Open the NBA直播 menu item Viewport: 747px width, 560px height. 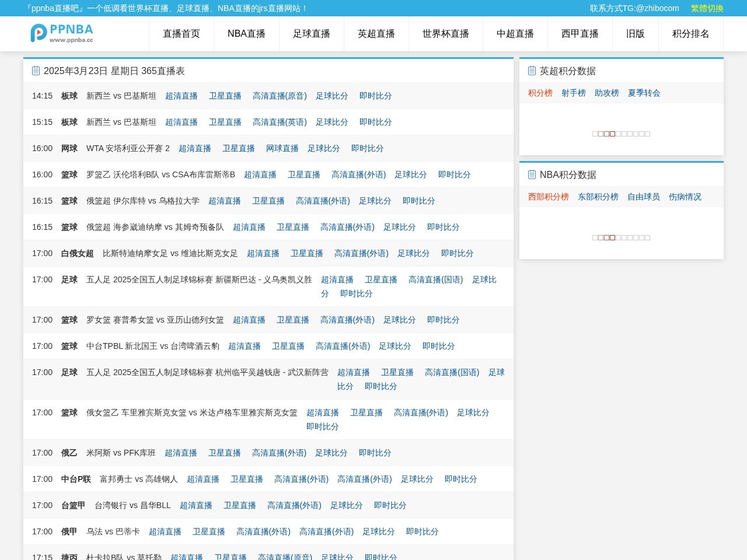246,34
